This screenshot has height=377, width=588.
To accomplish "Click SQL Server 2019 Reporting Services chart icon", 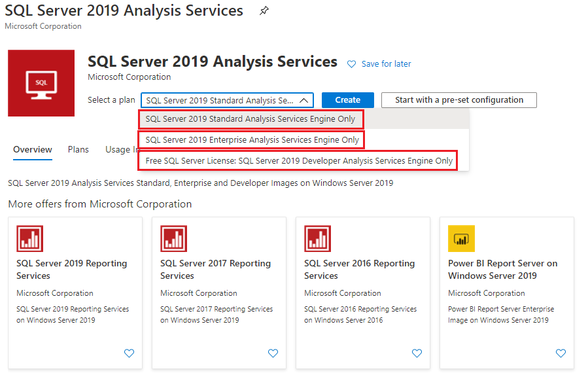I will pos(30,239).
